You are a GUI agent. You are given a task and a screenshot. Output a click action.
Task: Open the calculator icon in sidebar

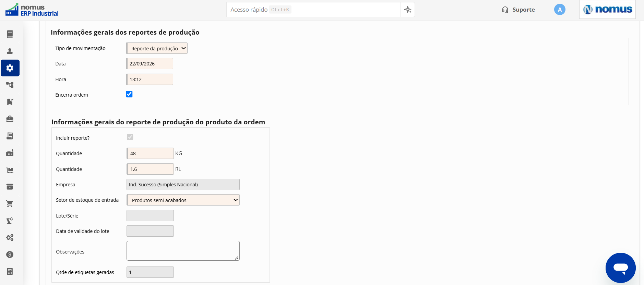tap(10, 272)
